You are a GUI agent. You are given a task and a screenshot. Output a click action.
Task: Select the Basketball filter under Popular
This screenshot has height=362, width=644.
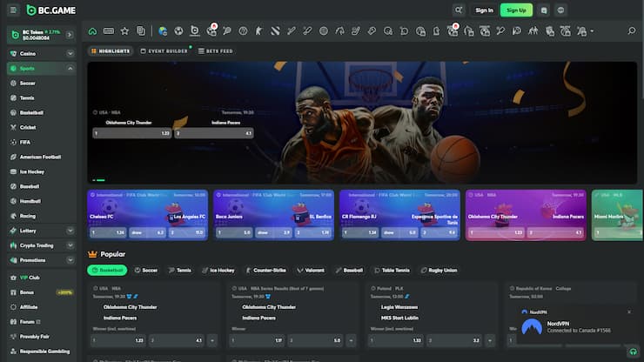click(x=107, y=271)
